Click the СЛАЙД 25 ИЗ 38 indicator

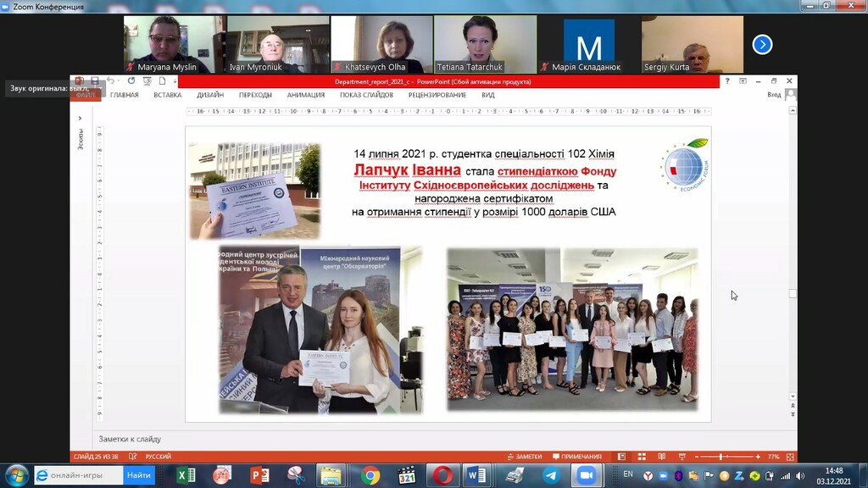point(96,457)
